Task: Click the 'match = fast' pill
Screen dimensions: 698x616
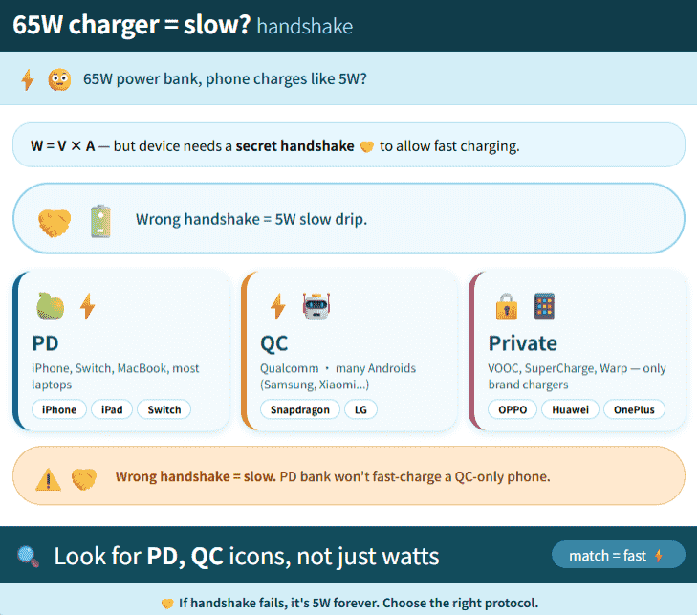Action: pos(619,555)
